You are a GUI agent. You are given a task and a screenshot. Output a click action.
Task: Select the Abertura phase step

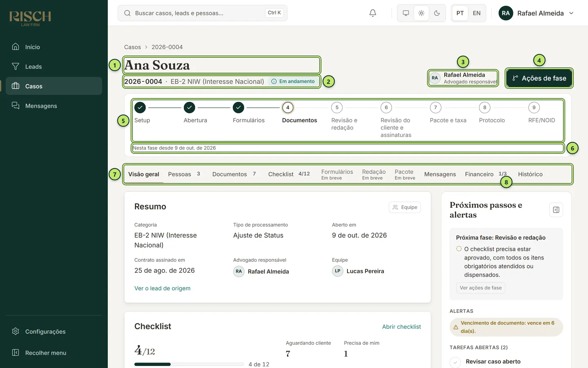coord(189,108)
